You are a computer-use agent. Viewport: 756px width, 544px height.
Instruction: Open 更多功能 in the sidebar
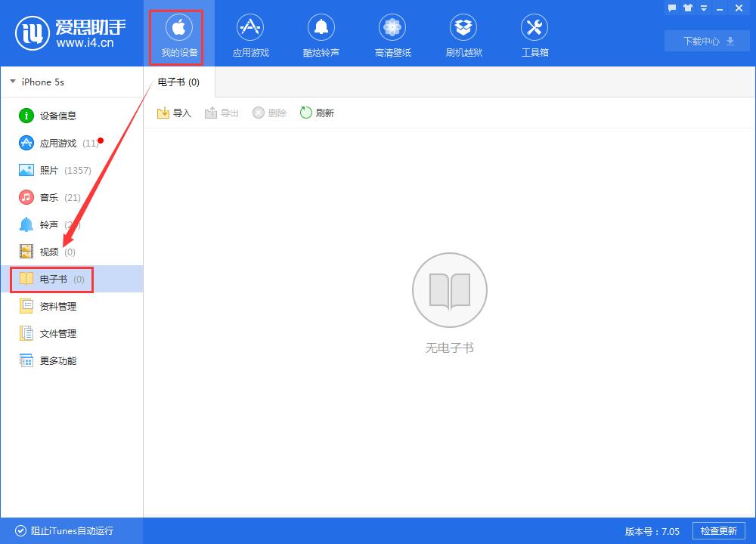coord(71,361)
